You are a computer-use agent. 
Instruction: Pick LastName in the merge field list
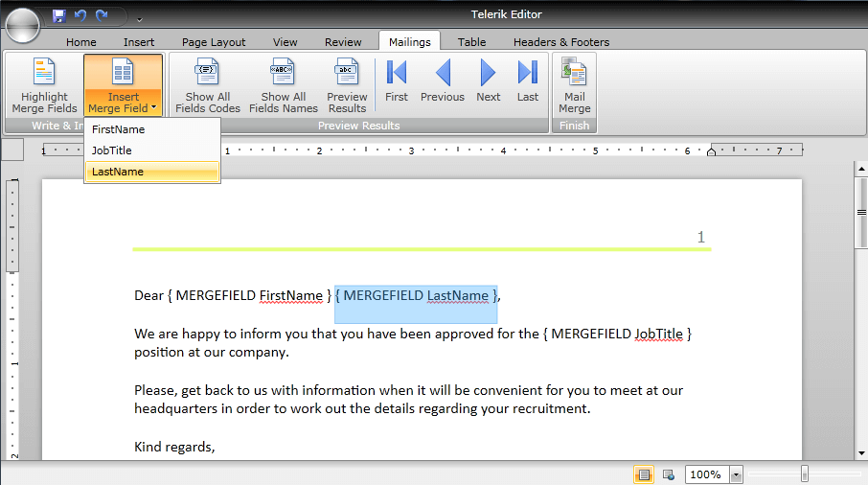152,172
